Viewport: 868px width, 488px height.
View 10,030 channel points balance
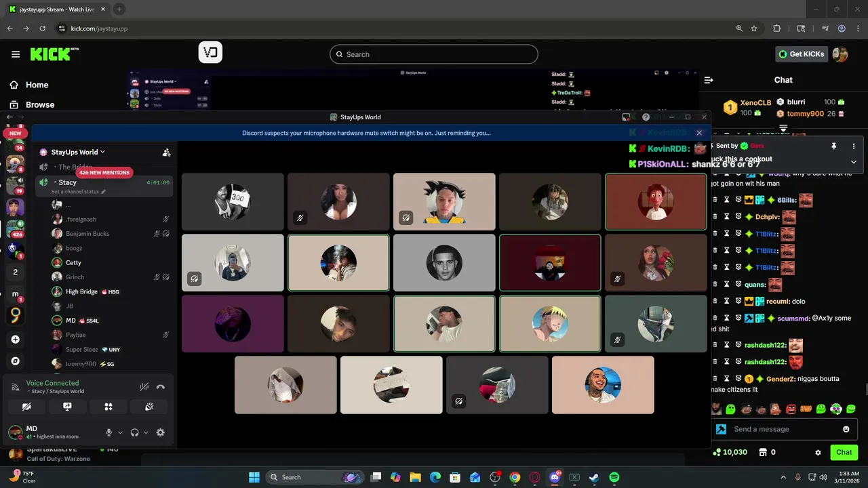[730, 452]
